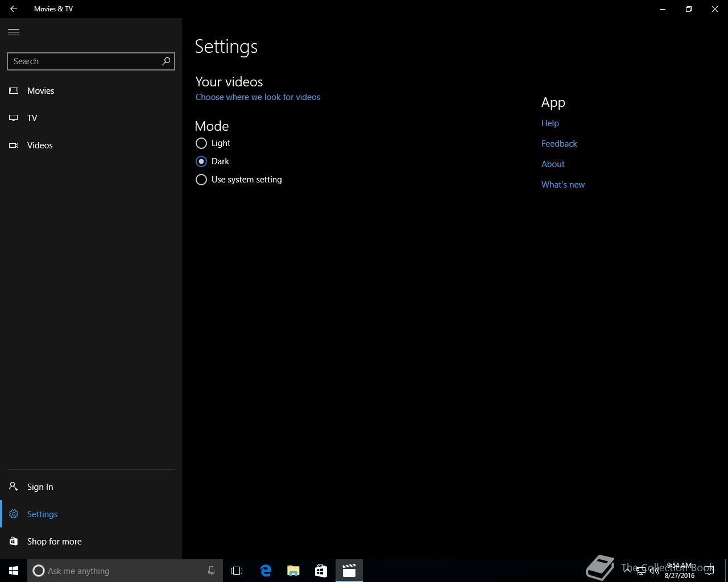Open TV section in sidebar
This screenshot has width=728, height=582.
[32, 118]
